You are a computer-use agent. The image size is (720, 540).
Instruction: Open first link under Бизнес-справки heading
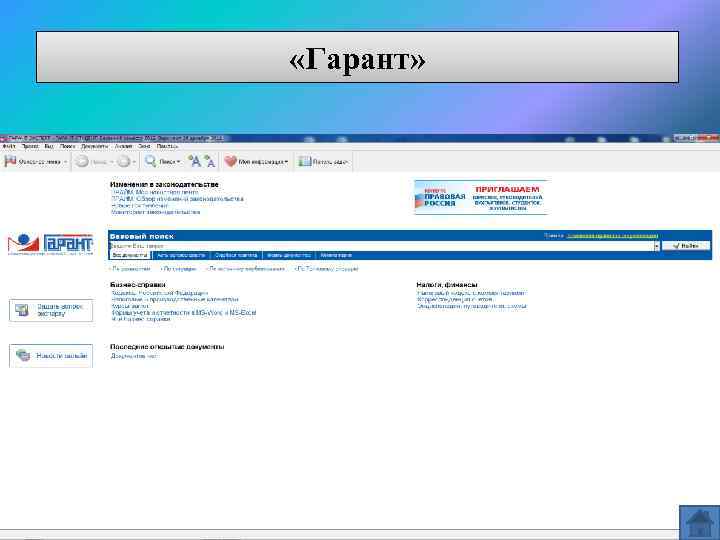(x=160, y=293)
